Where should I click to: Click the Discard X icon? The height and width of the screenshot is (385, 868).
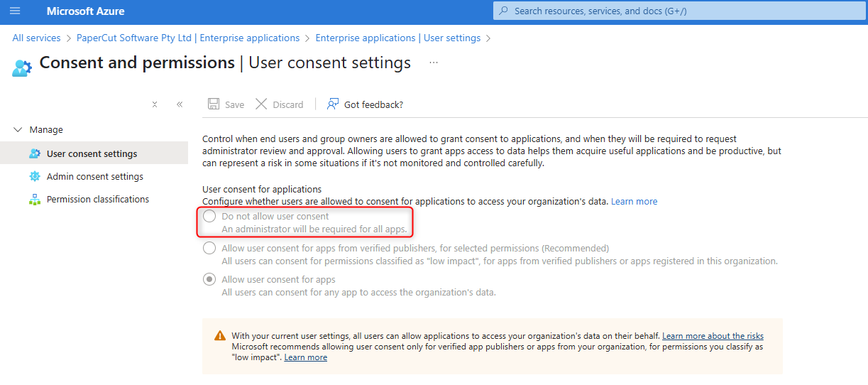click(x=261, y=104)
